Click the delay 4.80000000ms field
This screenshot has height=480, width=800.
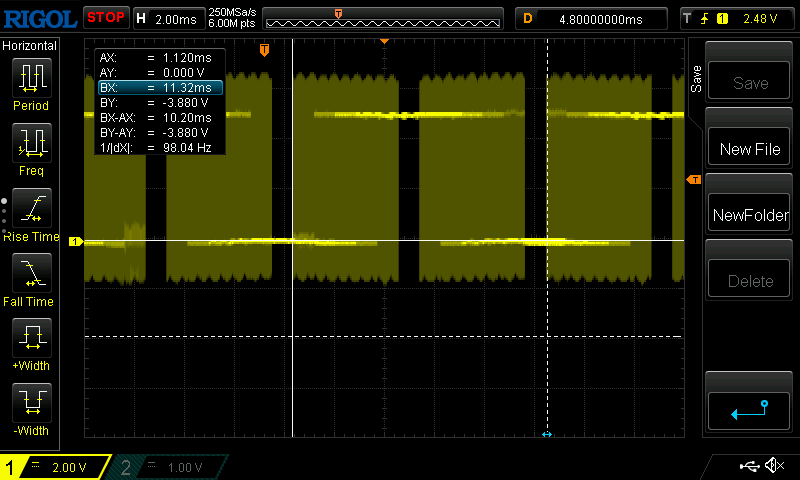591,19
